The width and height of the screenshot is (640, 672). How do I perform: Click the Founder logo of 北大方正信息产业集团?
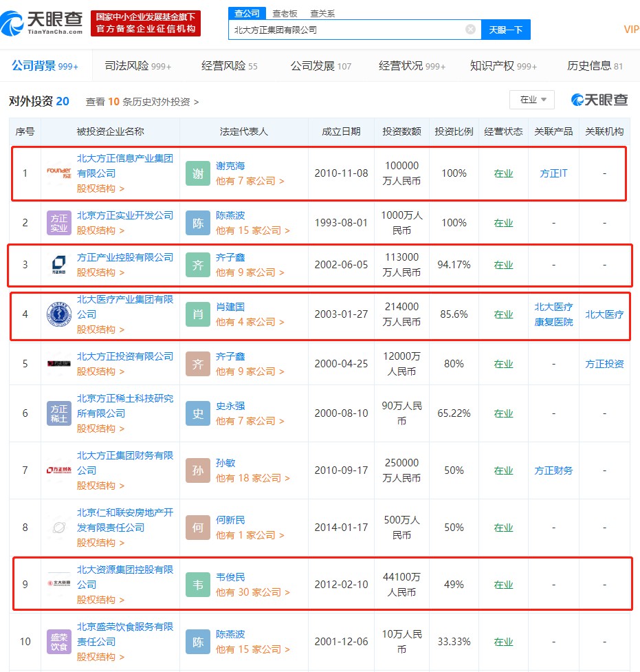pyautogui.click(x=59, y=173)
